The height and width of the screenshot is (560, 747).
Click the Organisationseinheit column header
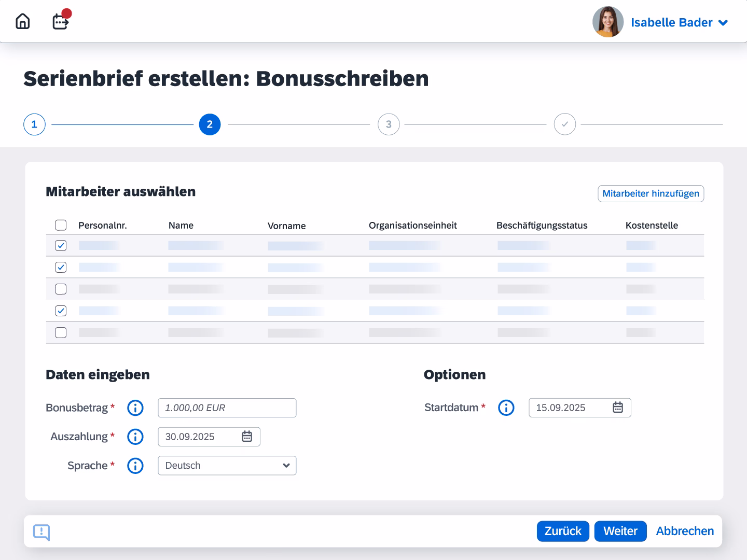click(413, 226)
